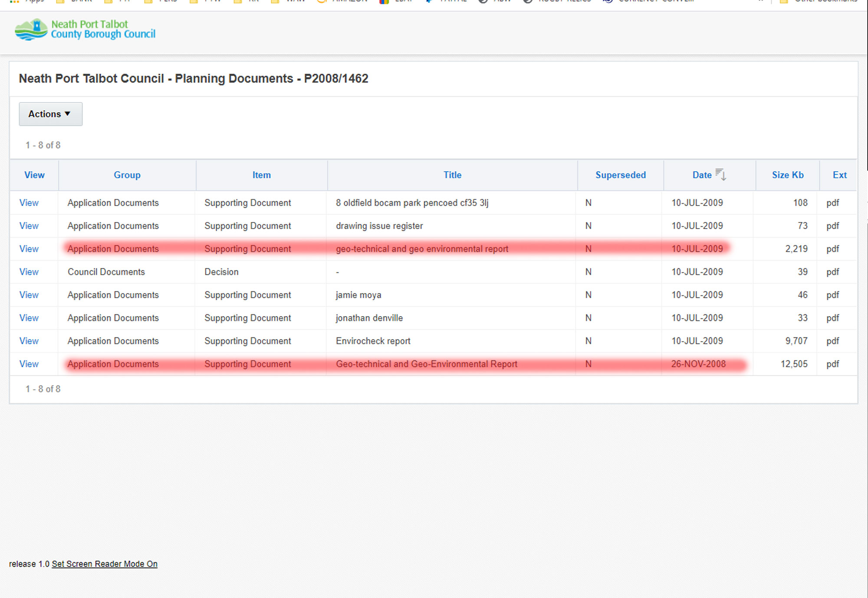Select title 'Envirocheck report'
The image size is (868, 598).
point(373,341)
